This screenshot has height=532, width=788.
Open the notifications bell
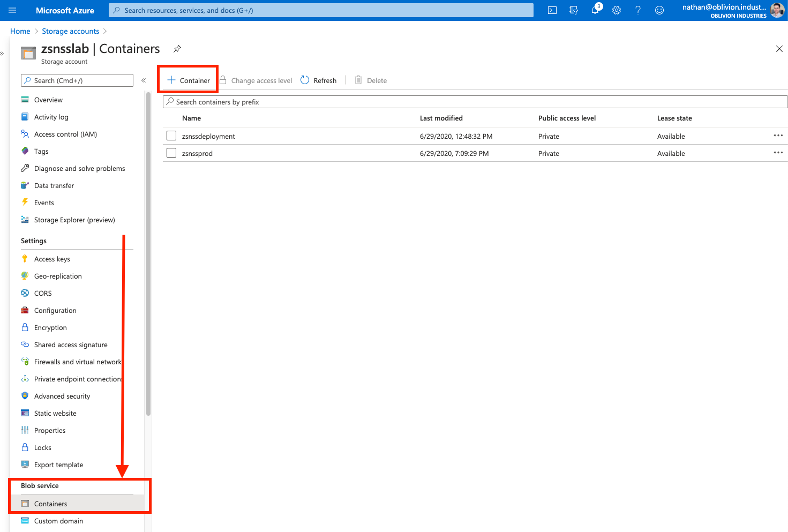coord(595,10)
